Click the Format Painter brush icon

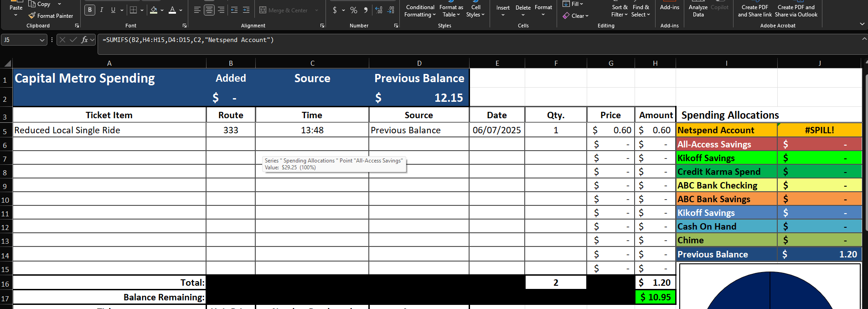32,16
